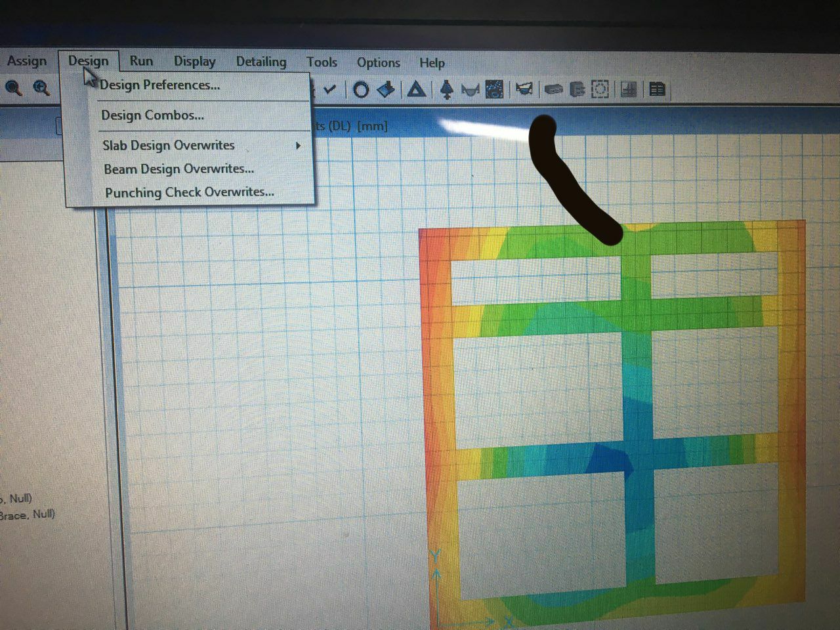Click the dashed square circle icon

click(600, 89)
